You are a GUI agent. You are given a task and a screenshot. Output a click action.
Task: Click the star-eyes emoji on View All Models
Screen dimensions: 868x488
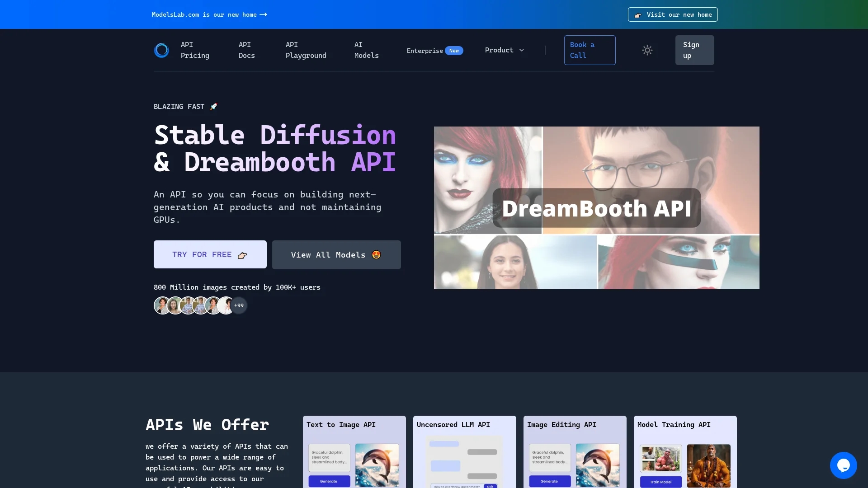click(x=376, y=255)
